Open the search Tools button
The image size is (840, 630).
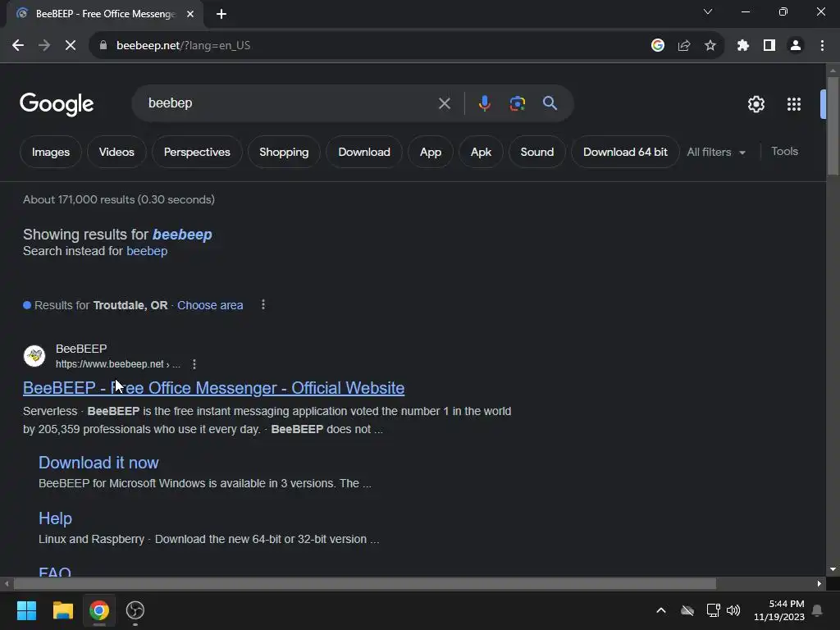click(784, 152)
